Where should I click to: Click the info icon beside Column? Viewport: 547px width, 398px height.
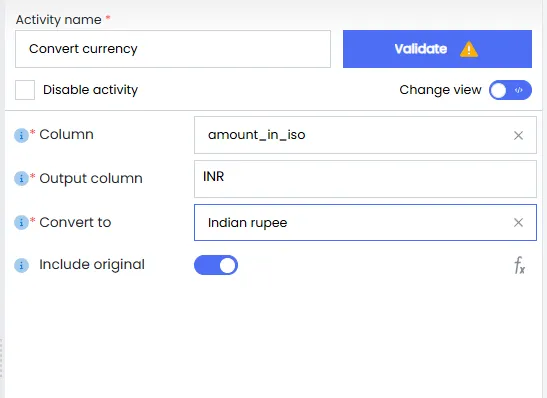pos(21,135)
